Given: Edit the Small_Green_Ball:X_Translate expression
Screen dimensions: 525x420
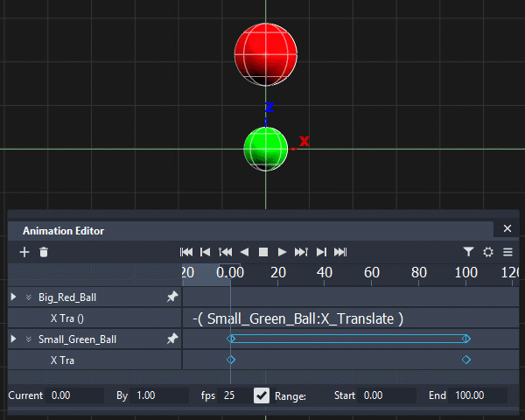Looking at the screenshot, I should click(298, 318).
